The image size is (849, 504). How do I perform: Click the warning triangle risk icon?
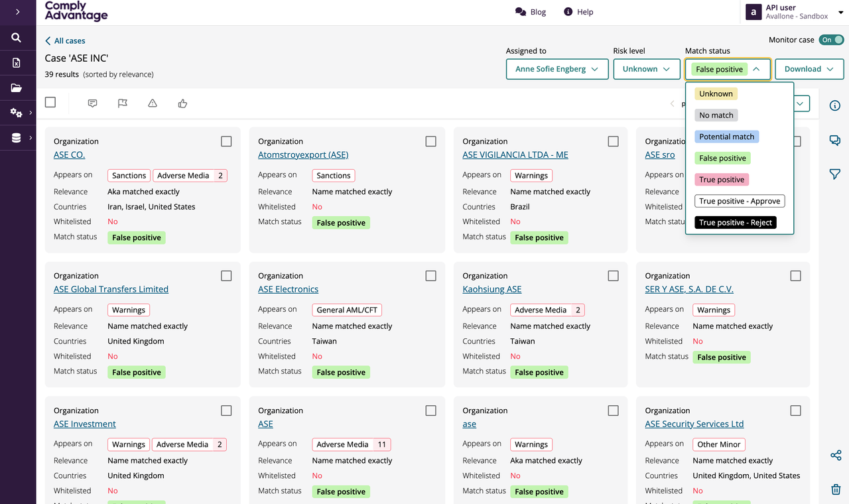(153, 103)
